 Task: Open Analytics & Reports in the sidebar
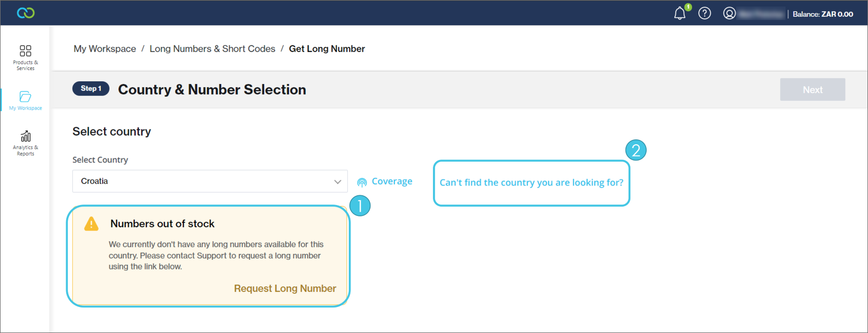[25, 143]
